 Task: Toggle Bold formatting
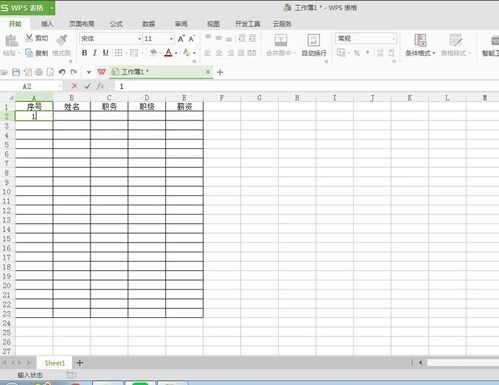point(84,53)
